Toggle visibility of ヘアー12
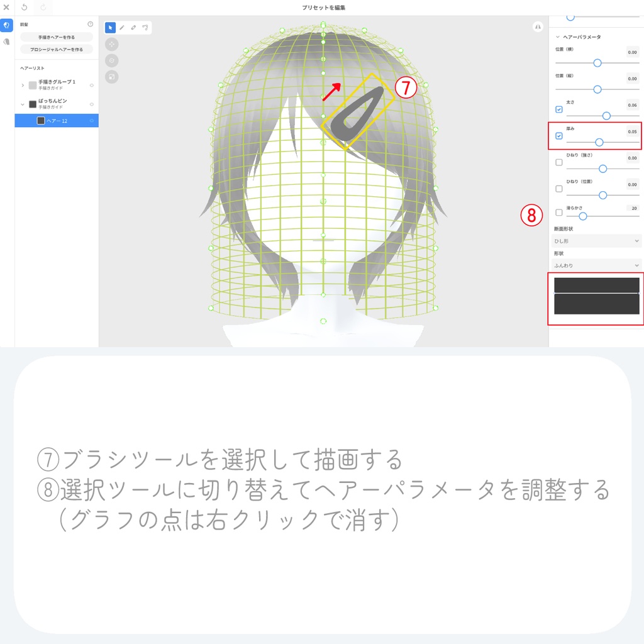The image size is (644, 644). click(92, 121)
